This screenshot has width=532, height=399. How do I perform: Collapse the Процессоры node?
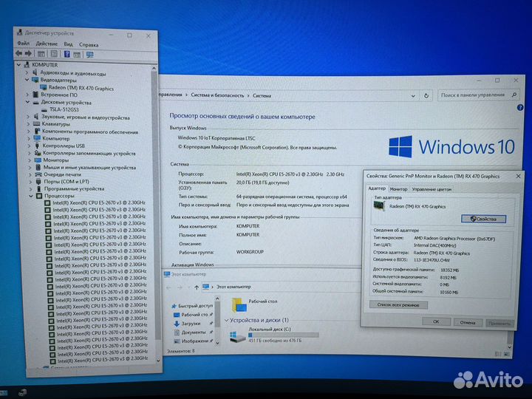[31, 196]
